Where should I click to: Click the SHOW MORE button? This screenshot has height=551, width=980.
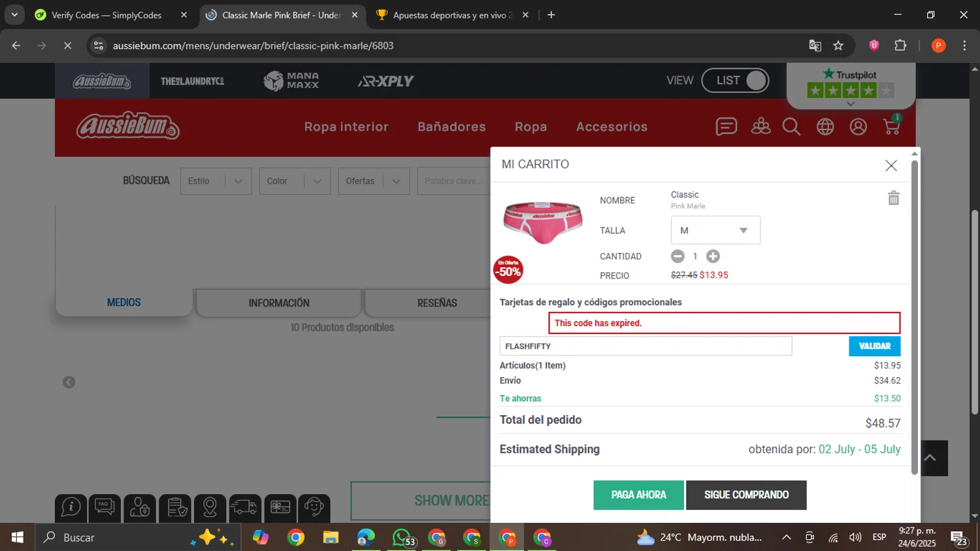[421, 501]
